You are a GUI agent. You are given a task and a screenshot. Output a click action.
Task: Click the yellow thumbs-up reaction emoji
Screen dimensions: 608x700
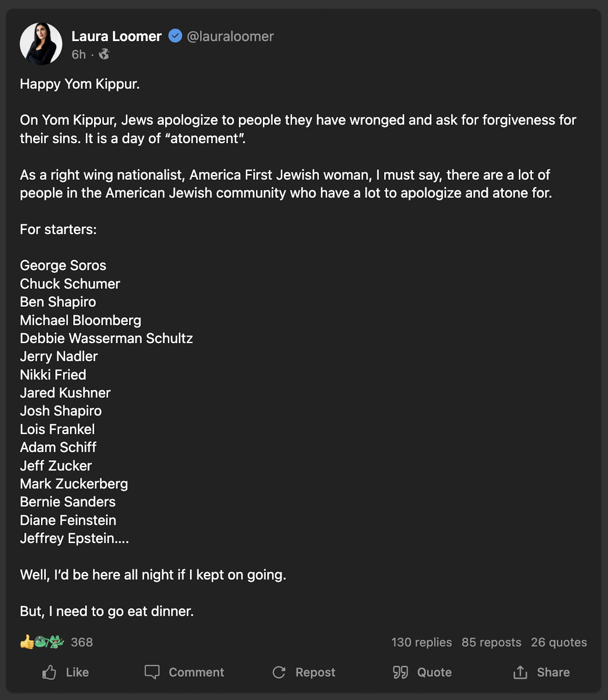[x=27, y=642]
